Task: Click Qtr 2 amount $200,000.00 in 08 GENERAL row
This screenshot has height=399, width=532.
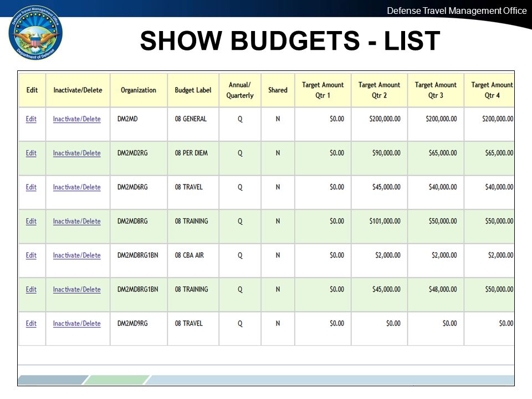Action: click(385, 119)
